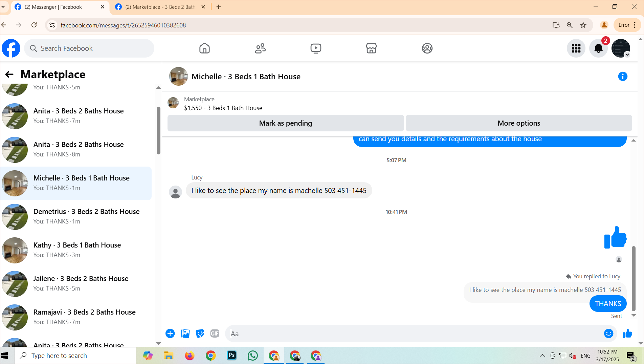The height and width of the screenshot is (364, 644).
Task: Open a new browser tab
Action: point(219,7)
